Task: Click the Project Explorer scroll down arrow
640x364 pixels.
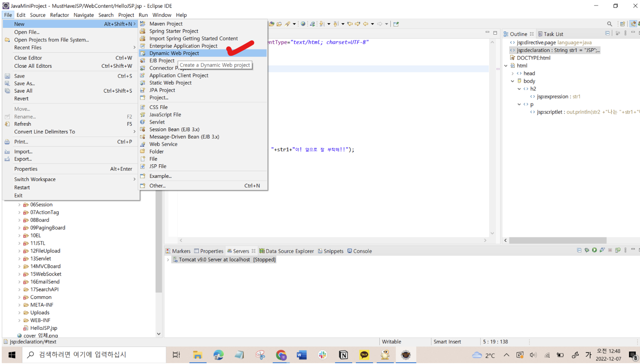Action: [158, 334]
